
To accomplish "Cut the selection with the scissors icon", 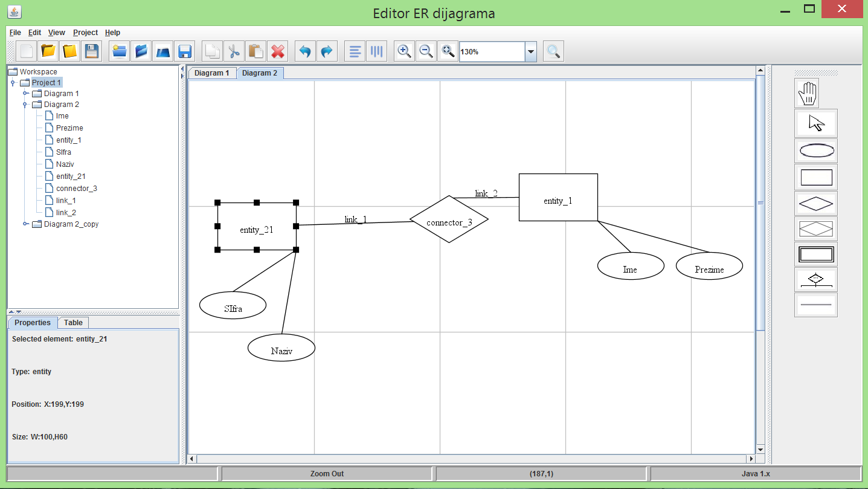I will point(233,51).
